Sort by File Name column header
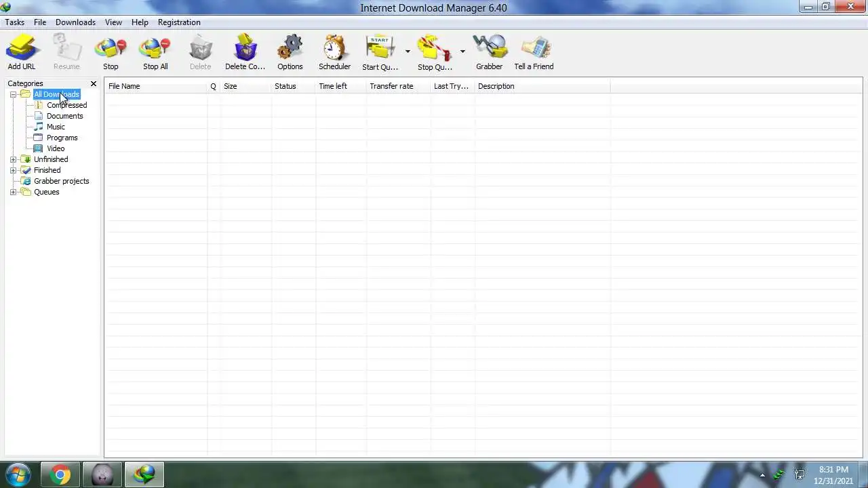 click(156, 86)
